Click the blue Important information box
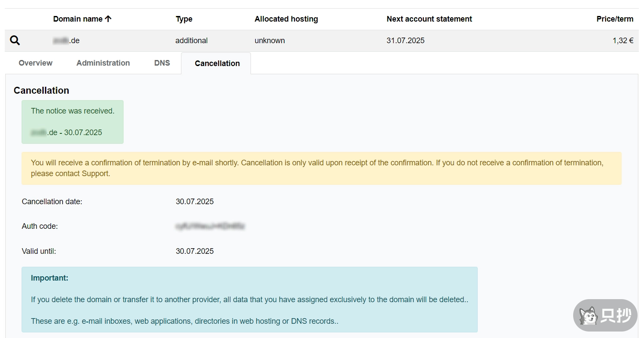The width and height of the screenshot is (644, 338). pyautogui.click(x=249, y=299)
